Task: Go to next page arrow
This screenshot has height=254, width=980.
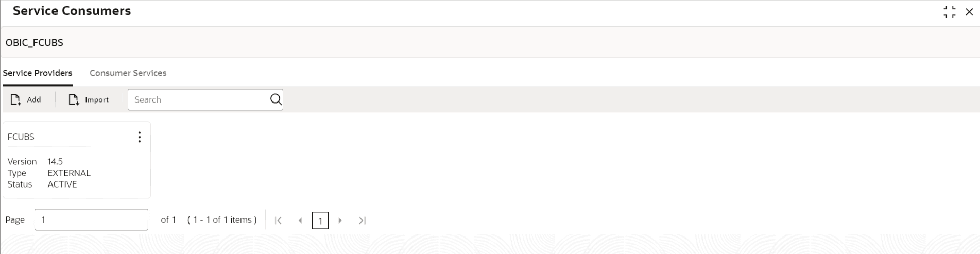Action: click(x=340, y=221)
